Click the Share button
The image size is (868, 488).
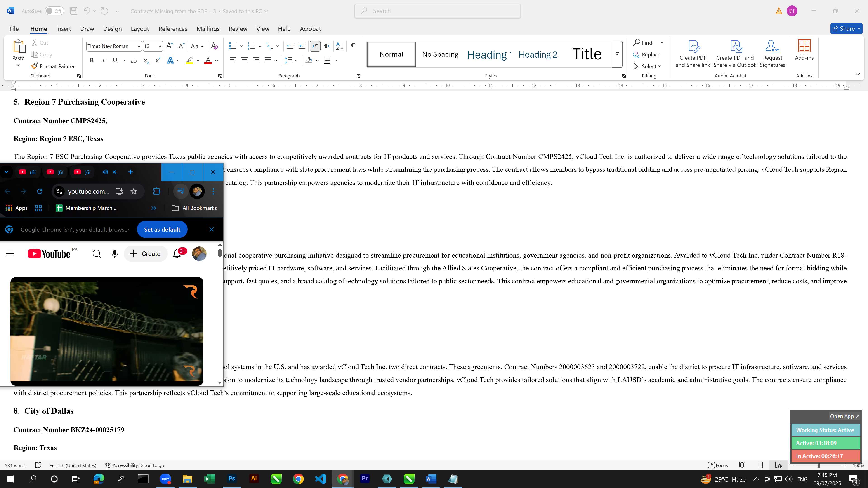pos(846,29)
